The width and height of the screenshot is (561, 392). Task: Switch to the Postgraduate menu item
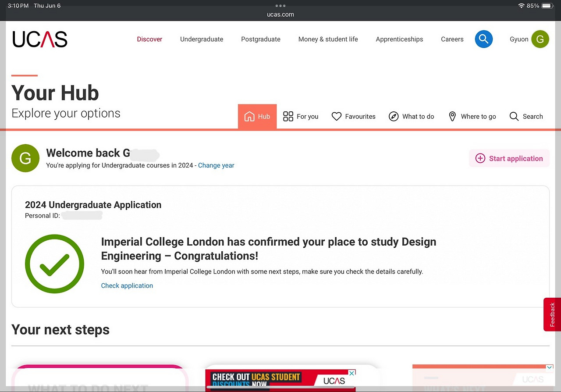[x=260, y=39]
